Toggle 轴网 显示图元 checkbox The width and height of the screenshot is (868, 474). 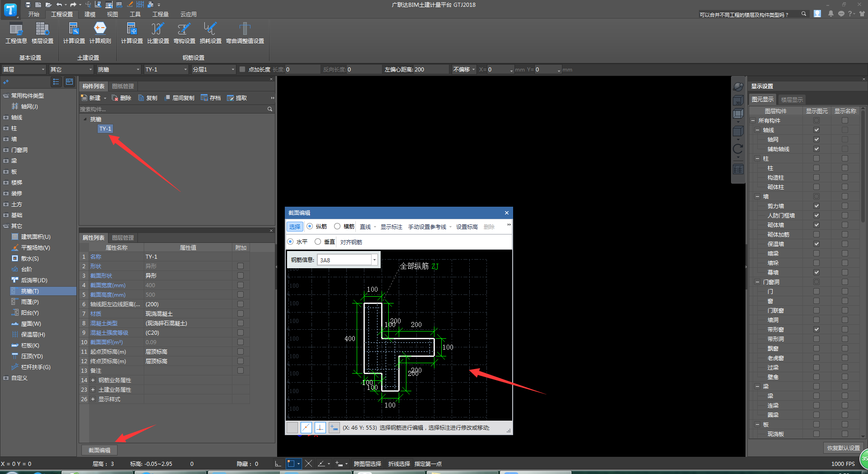[x=816, y=139]
